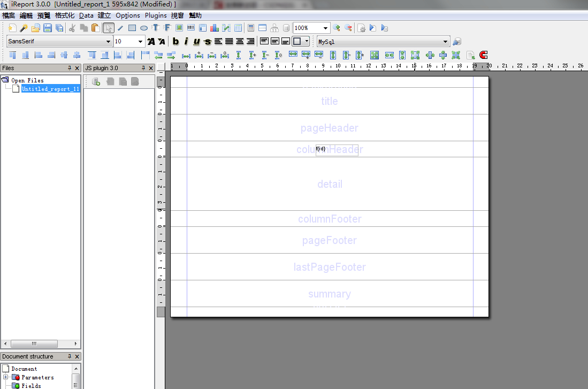Toggle underline text formatting
588x389 pixels.
196,42
